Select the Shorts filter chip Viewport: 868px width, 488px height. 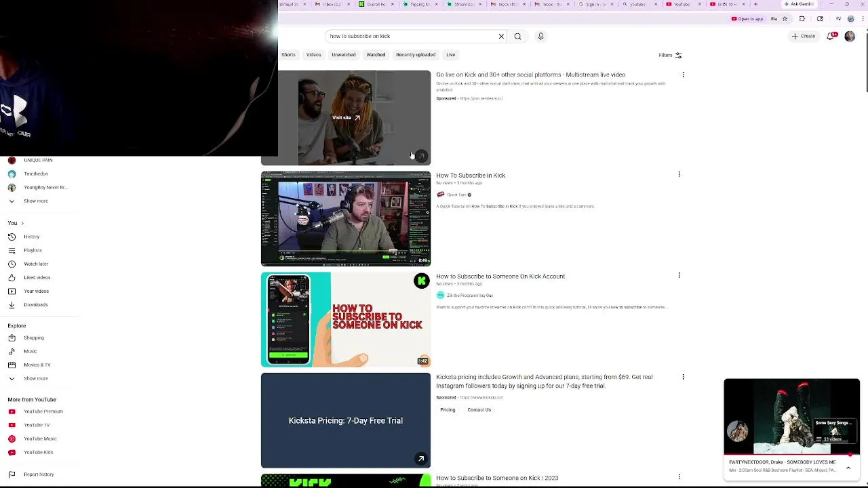click(x=288, y=55)
